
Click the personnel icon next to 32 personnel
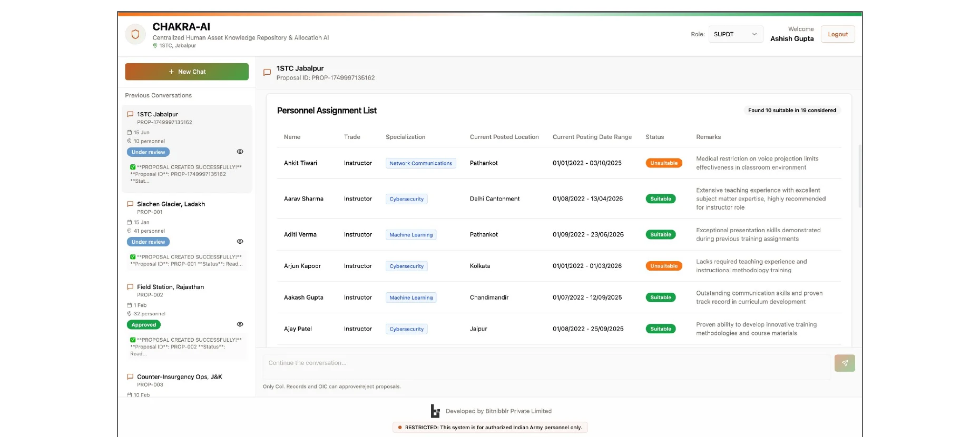[129, 314]
